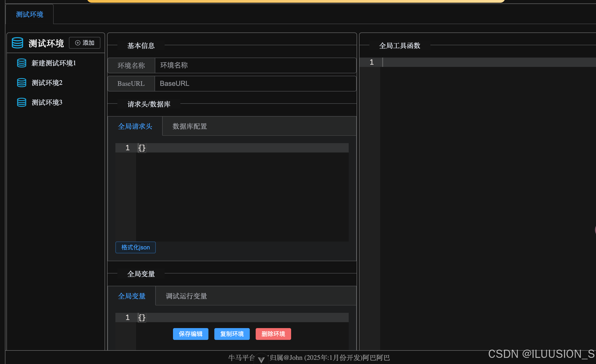Click the large 测试环境 header database icon
Viewport: 596px width, 364px height.
click(x=17, y=43)
